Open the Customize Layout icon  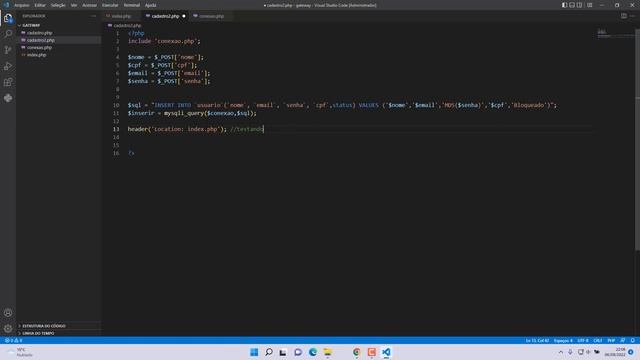point(590,5)
